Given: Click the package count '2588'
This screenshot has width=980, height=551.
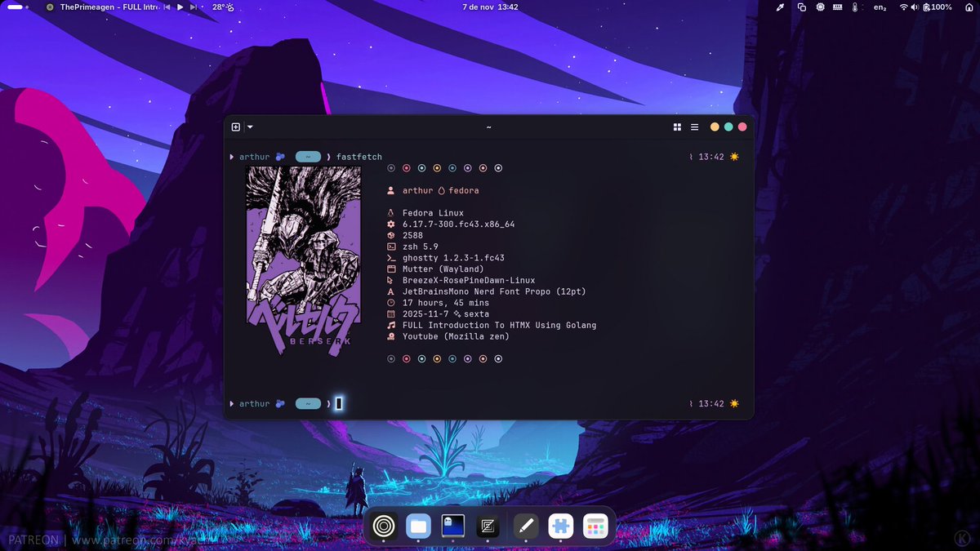Looking at the screenshot, I should coord(412,235).
